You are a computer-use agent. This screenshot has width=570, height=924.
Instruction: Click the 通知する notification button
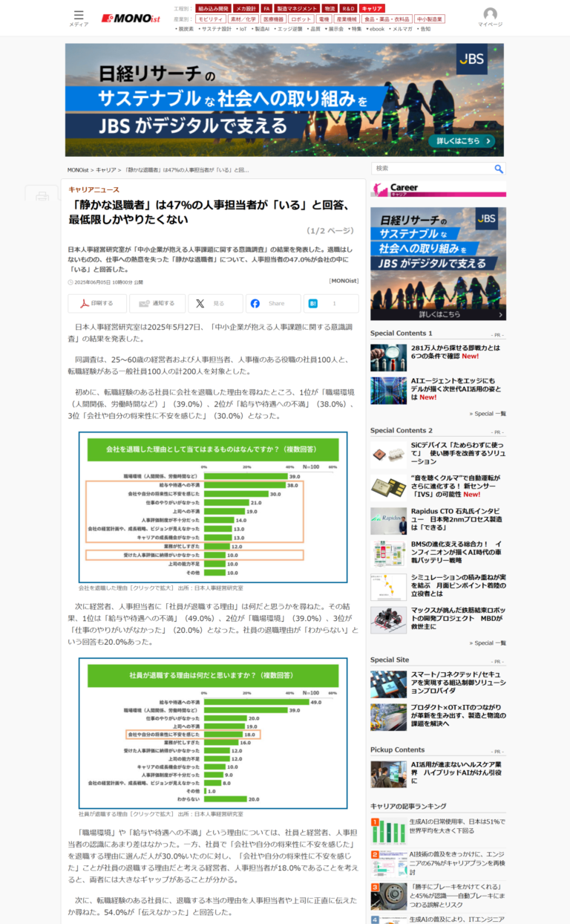tap(157, 303)
